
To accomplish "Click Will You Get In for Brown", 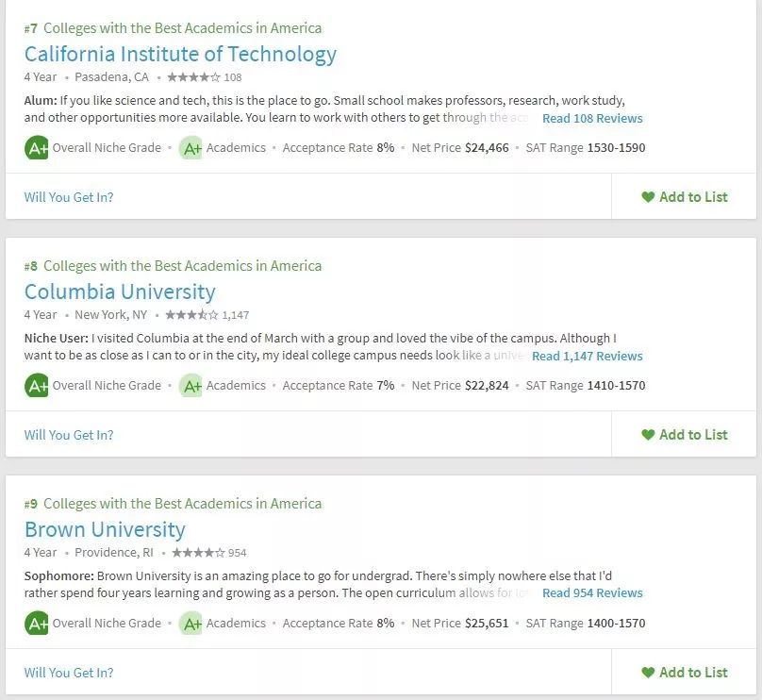I will (69, 673).
